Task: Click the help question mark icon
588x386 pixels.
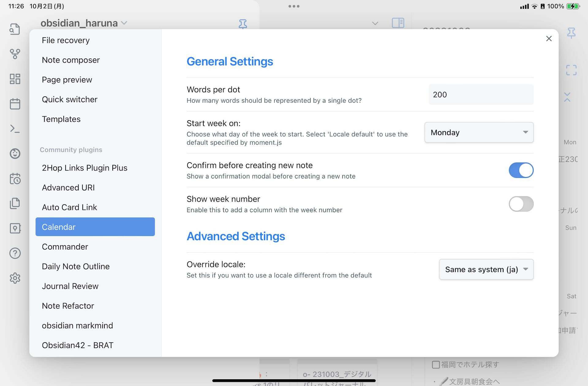Action: tap(15, 253)
